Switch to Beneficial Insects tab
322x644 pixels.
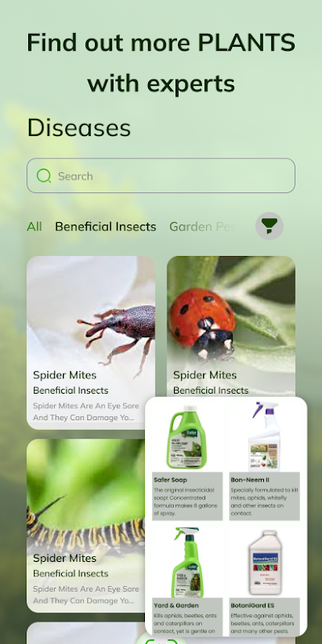tap(105, 227)
